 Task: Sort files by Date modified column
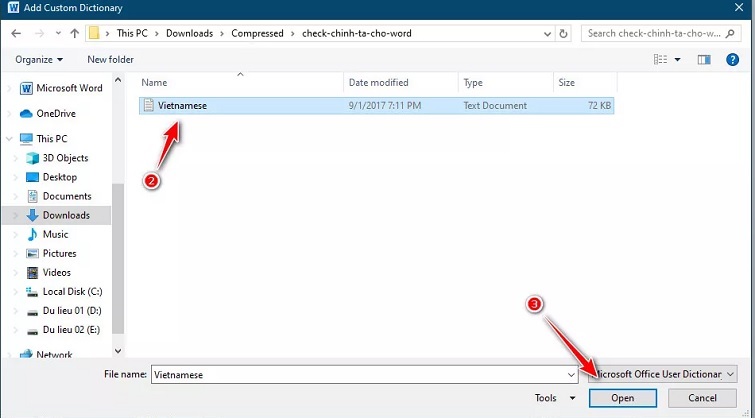[378, 83]
